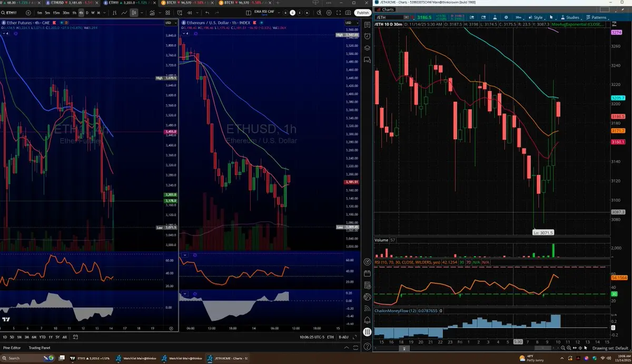Viewport: 632px width, 364px height.
Task: Open the help question mark sidebar icon
Action: coord(367,346)
